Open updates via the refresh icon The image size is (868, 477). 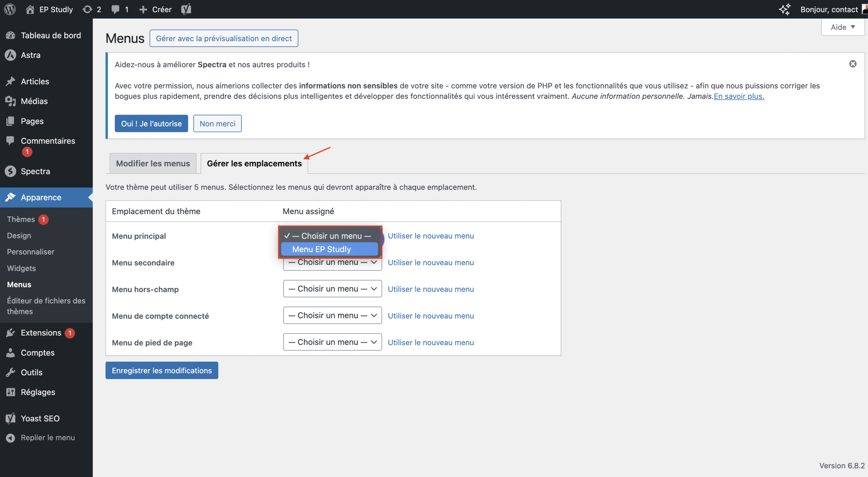[87, 9]
